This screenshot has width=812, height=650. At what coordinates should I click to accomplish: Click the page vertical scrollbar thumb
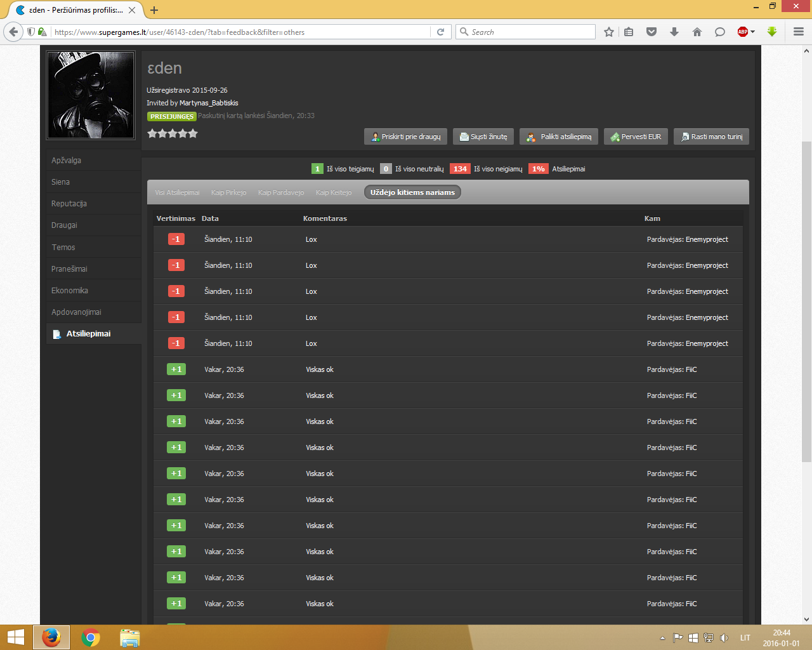[x=806, y=302]
